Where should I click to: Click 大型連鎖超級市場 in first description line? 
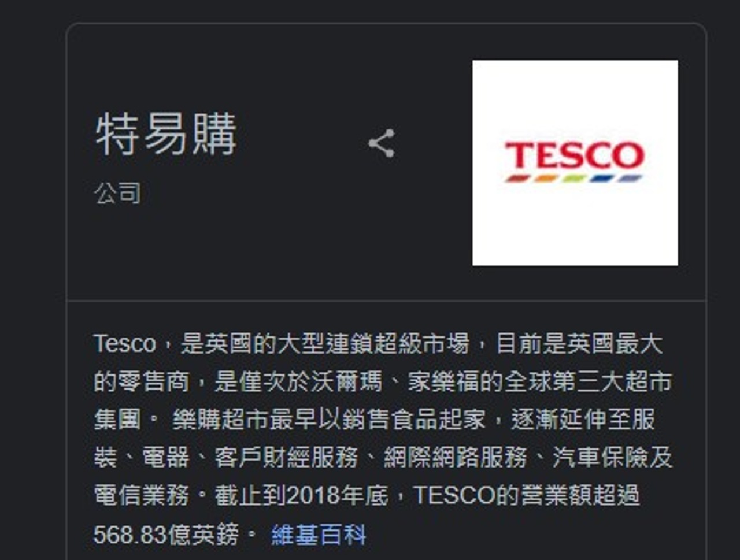(373, 344)
